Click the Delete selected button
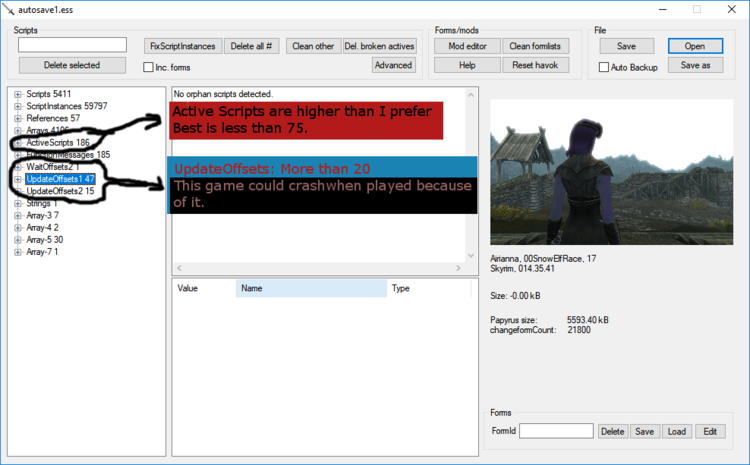Screen dimensions: 750x465 pyautogui.click(x=72, y=65)
